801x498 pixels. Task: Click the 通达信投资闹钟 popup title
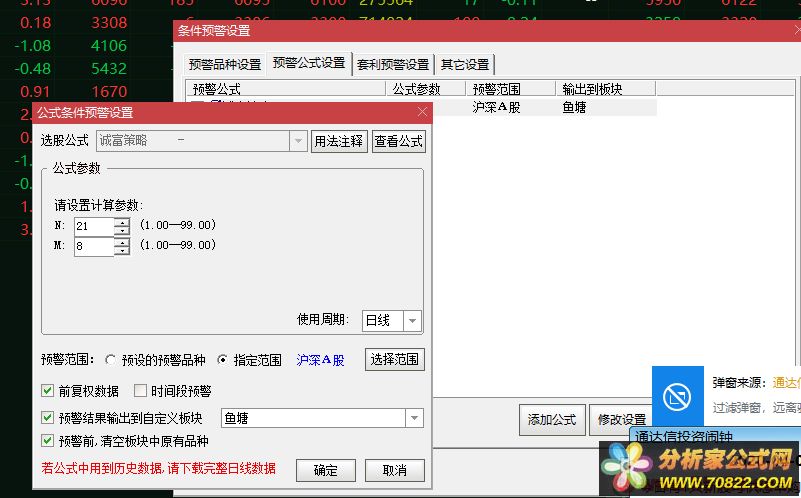(684, 437)
